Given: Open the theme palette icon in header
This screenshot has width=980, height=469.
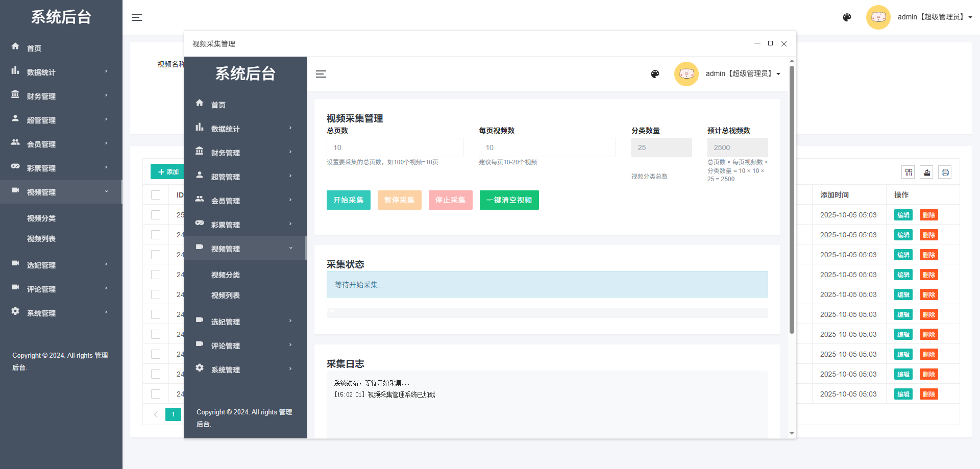Looking at the screenshot, I should (847, 17).
